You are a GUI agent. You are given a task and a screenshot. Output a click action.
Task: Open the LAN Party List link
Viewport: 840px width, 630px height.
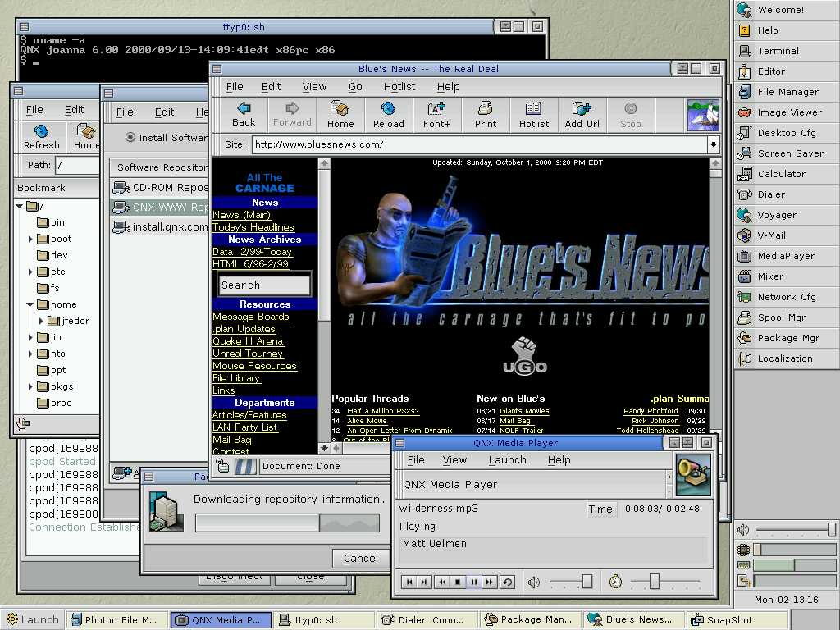tap(244, 427)
